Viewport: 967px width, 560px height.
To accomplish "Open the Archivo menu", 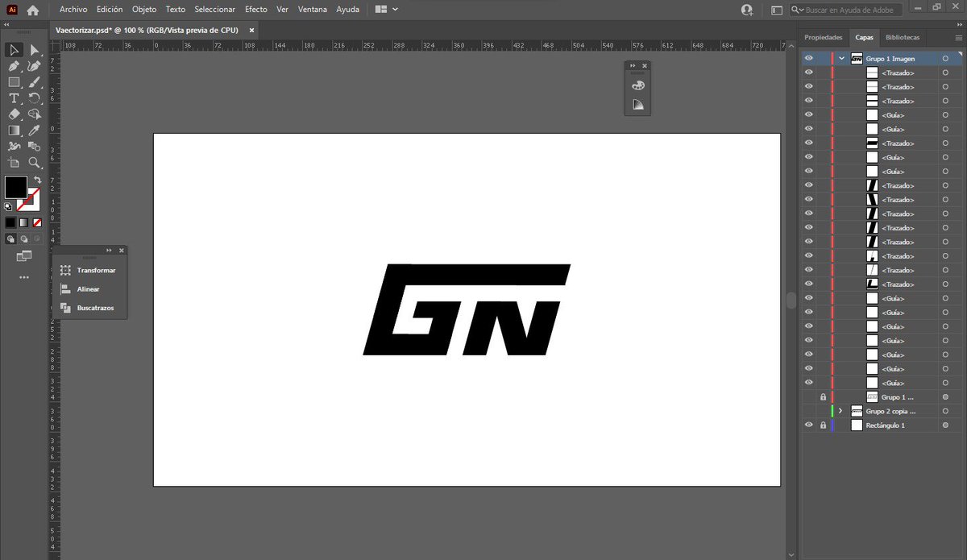I will [73, 10].
